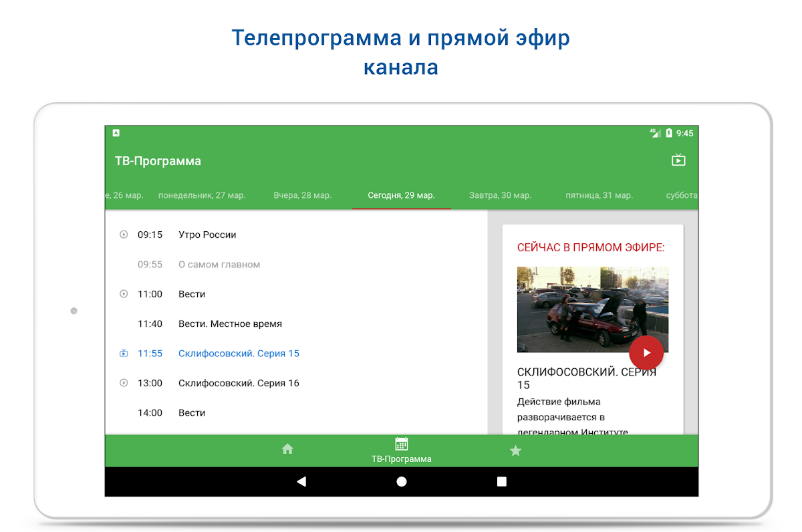Tap play icon beside 09:15 Утро России
The height and width of the screenshot is (532, 802).
click(x=124, y=235)
